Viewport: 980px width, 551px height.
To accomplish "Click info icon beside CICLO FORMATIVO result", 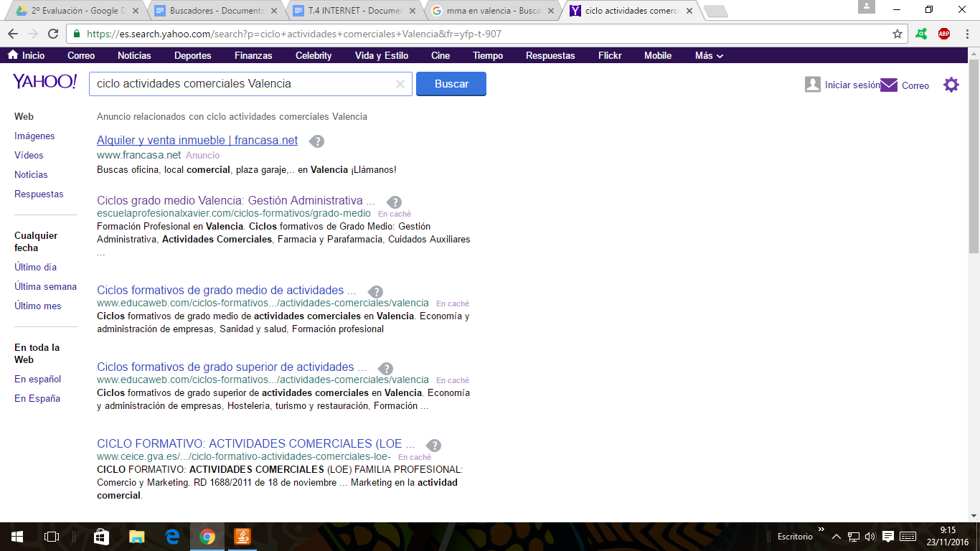I will click(433, 445).
